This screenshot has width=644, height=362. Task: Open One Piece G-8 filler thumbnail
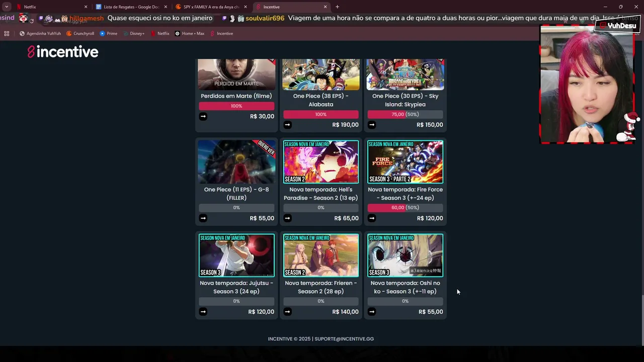[236, 162]
